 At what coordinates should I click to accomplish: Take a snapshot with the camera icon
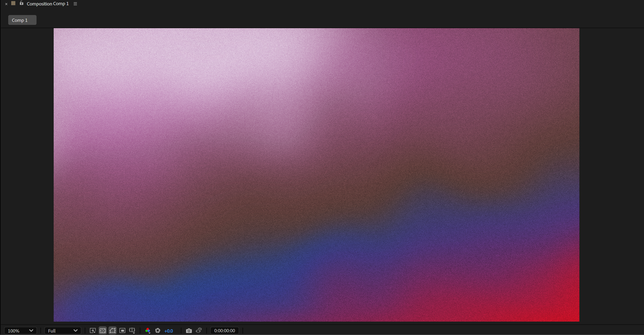(189, 331)
